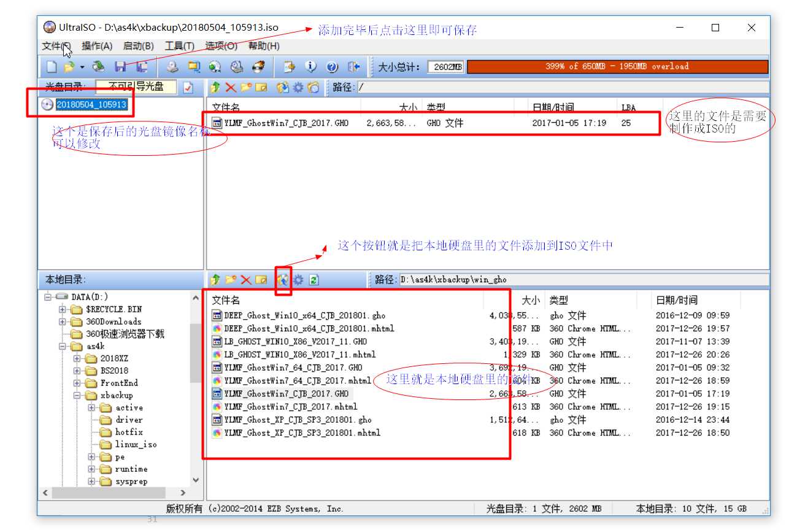The width and height of the screenshot is (797, 532).
Task: Click the orange 399% of 650MB capacity bar
Action: (617, 66)
